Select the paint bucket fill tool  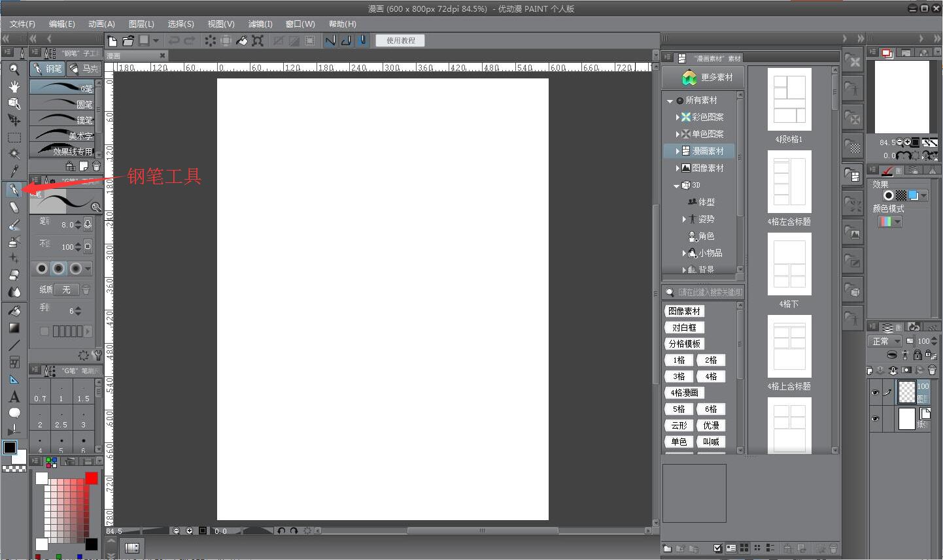14,311
